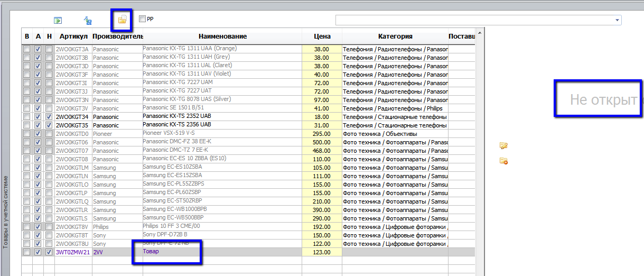Sort by the Категория column header
This screenshot has width=644, height=276.
pyautogui.click(x=395, y=36)
